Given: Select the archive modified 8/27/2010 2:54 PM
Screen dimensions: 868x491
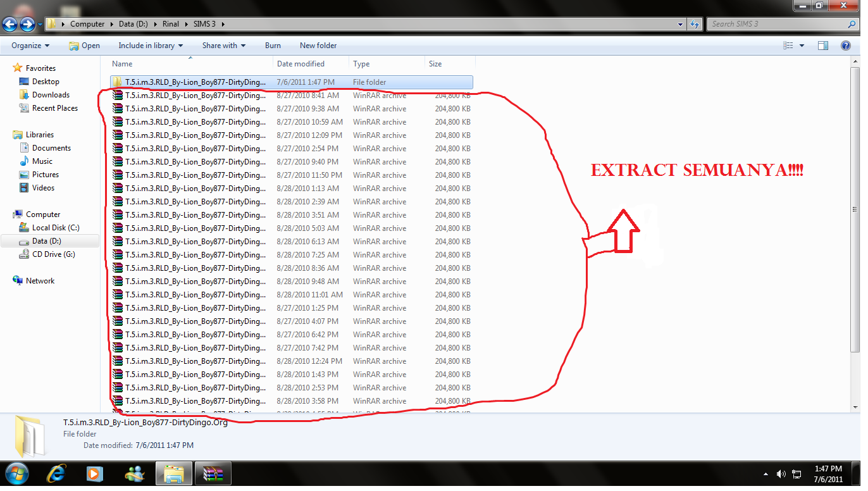Looking at the screenshot, I should coord(291,149).
